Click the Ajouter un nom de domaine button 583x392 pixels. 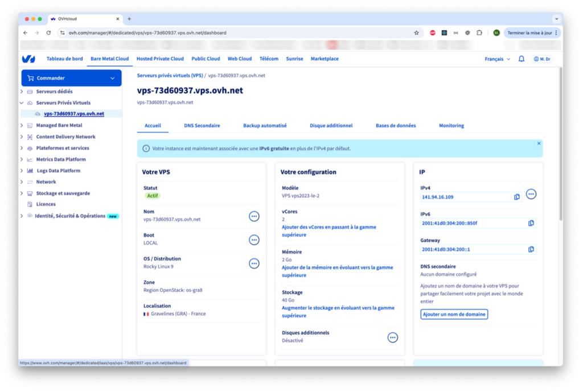(454, 315)
